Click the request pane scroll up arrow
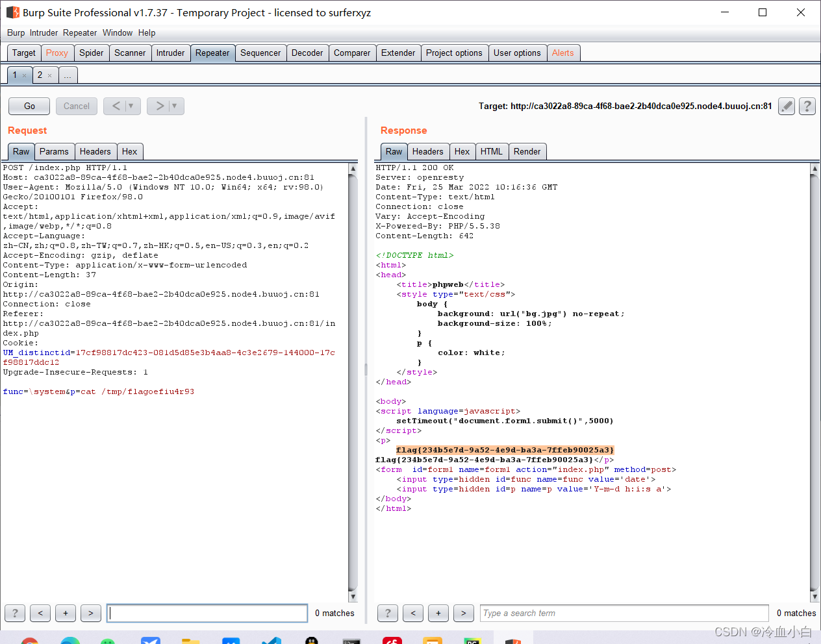 point(353,168)
